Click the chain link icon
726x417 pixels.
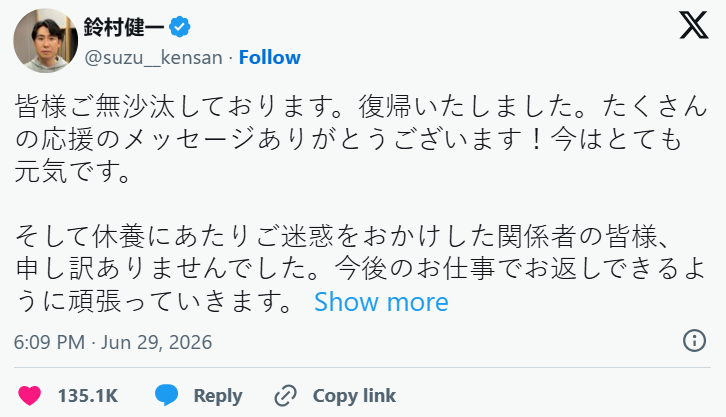pyautogui.click(x=286, y=396)
